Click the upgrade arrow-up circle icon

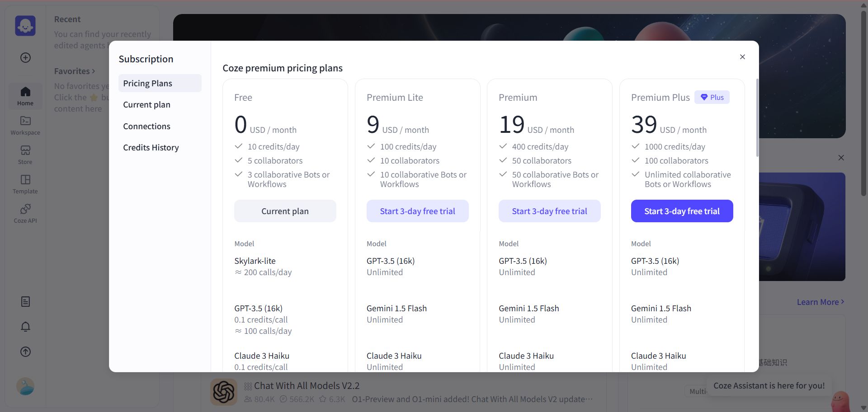tap(25, 352)
